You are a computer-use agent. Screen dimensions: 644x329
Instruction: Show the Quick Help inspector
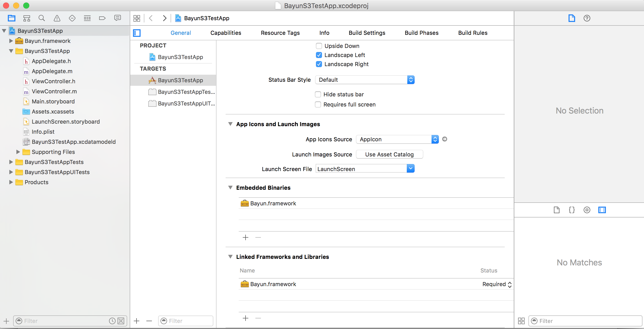pos(587,18)
